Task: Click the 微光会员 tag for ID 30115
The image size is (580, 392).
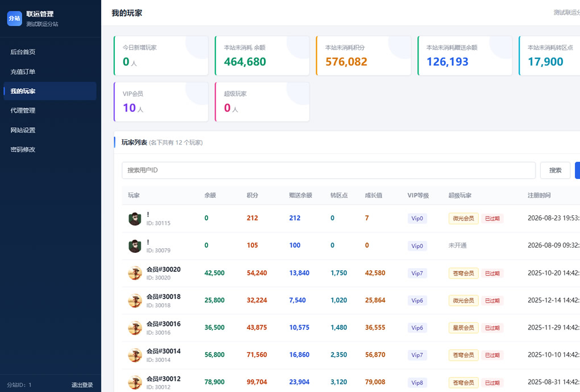Action: tap(463, 218)
